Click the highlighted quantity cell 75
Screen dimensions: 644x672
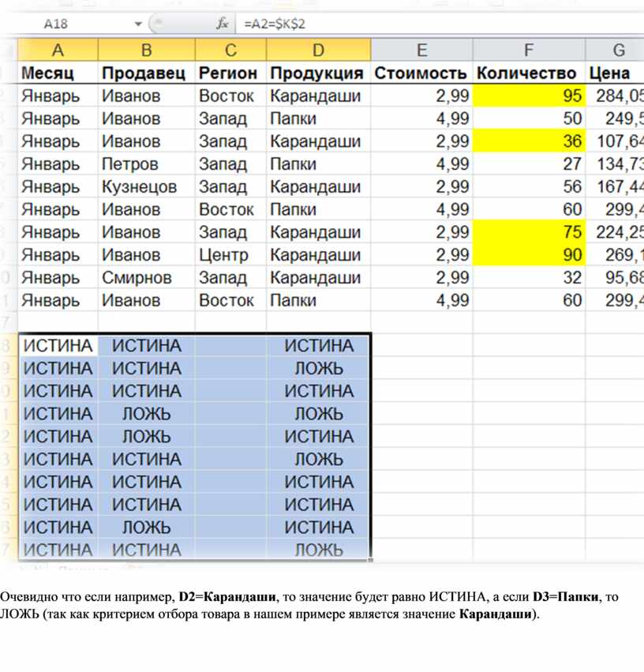click(529, 232)
